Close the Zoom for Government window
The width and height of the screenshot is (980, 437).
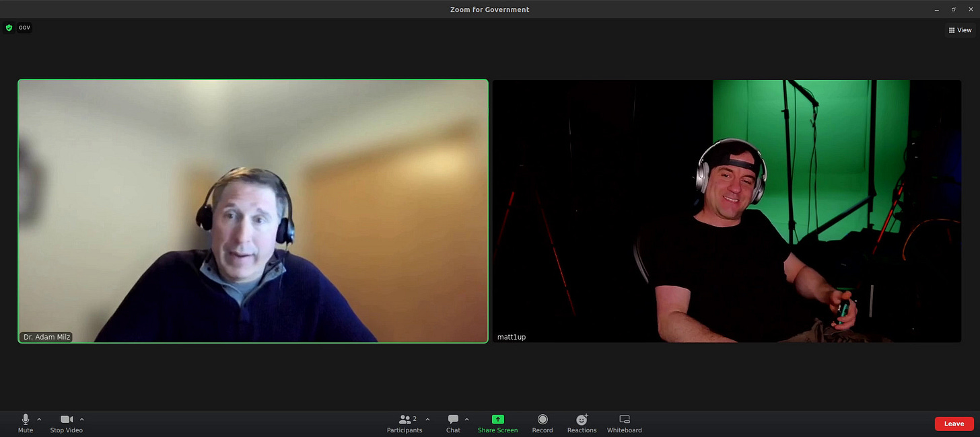(970, 9)
